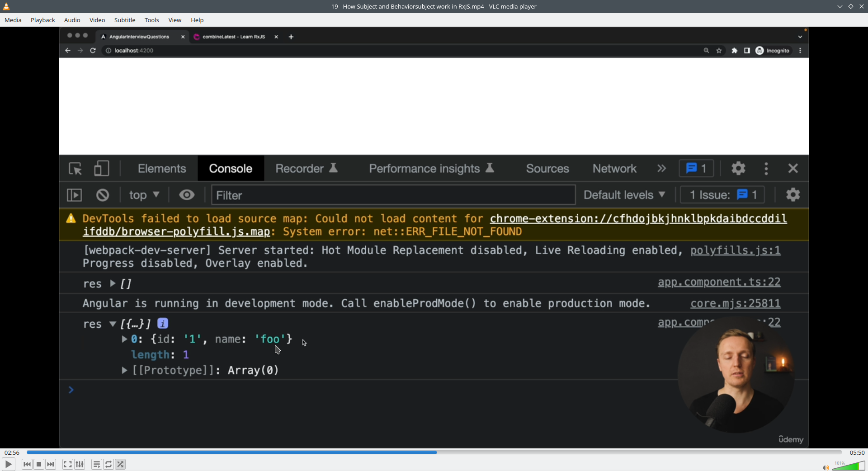
Task: Skip to the previous media track
Action: point(27,464)
